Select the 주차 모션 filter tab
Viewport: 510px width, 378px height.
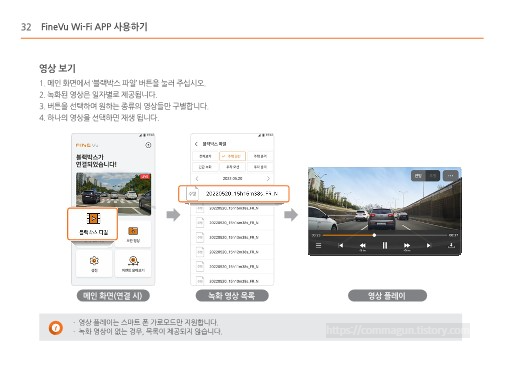tap(232, 167)
